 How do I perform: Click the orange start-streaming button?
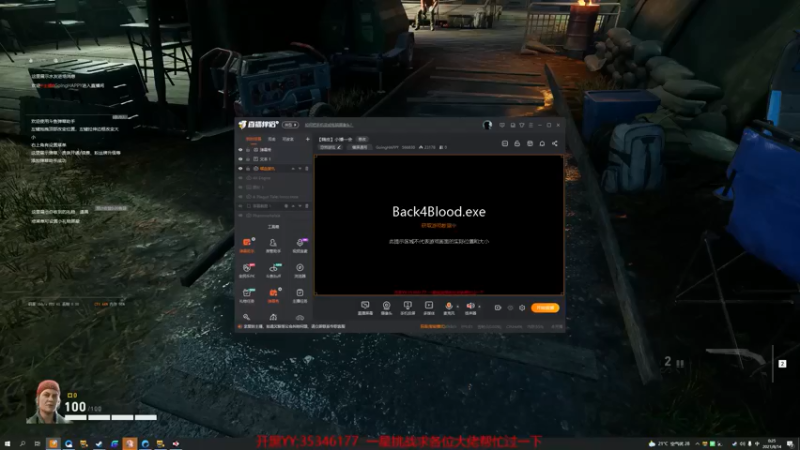pos(545,308)
